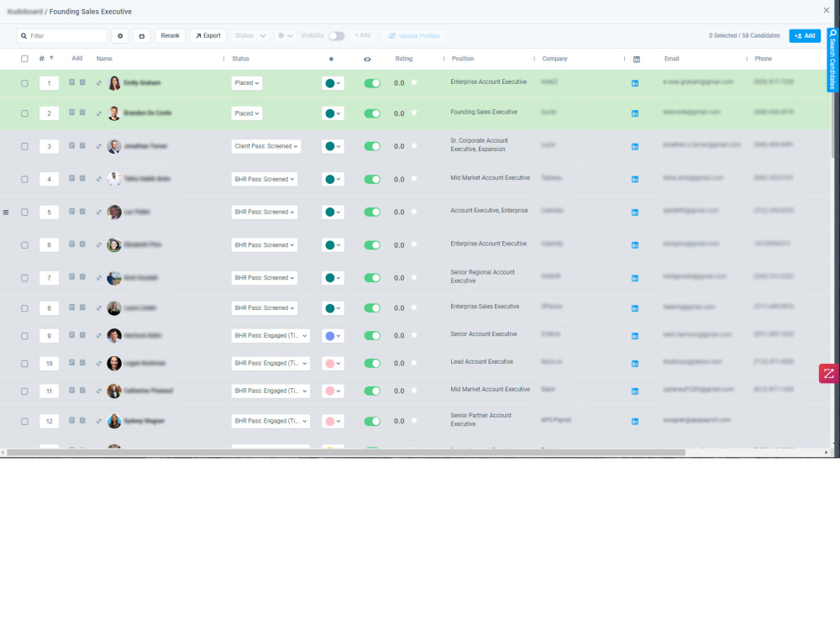The height and width of the screenshot is (630, 840).
Task: Click Update Profiles button
Action: (414, 36)
